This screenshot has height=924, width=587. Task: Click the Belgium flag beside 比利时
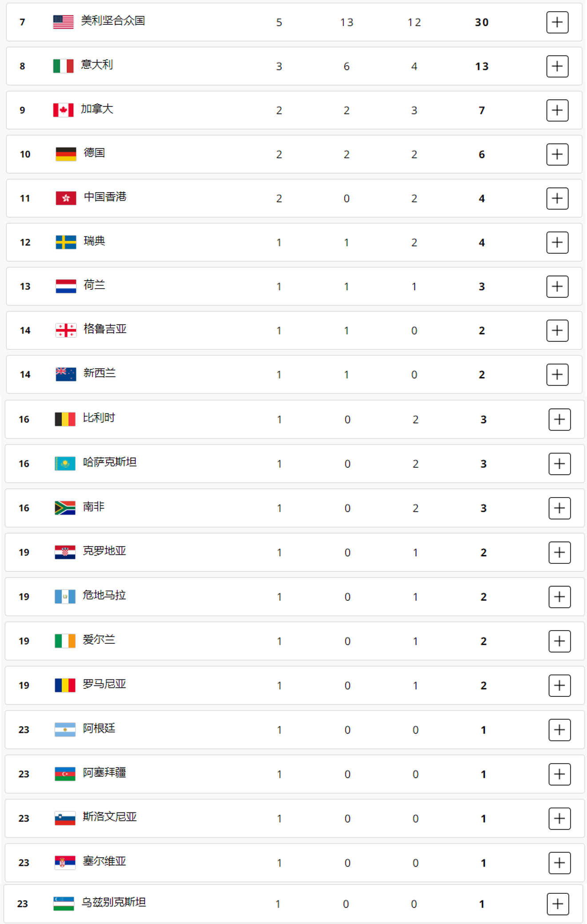pyautogui.click(x=65, y=419)
